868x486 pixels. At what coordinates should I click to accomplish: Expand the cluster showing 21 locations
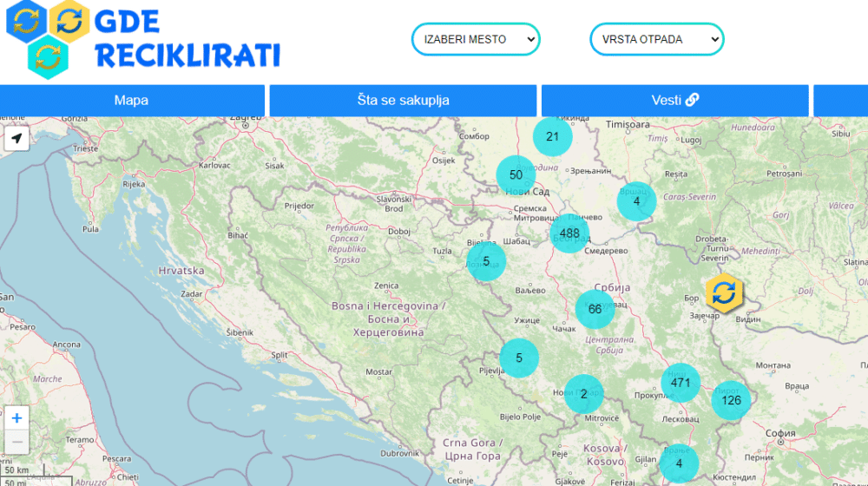(x=552, y=136)
